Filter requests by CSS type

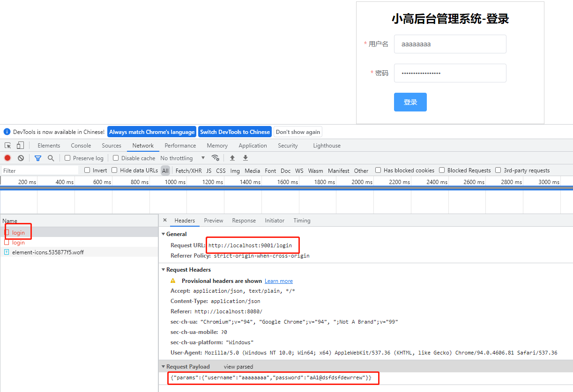click(221, 170)
